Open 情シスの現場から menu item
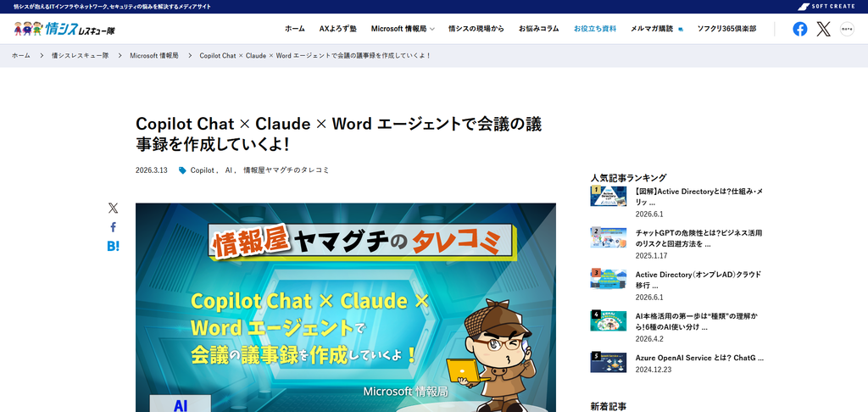This screenshot has width=868, height=412. pos(476,29)
